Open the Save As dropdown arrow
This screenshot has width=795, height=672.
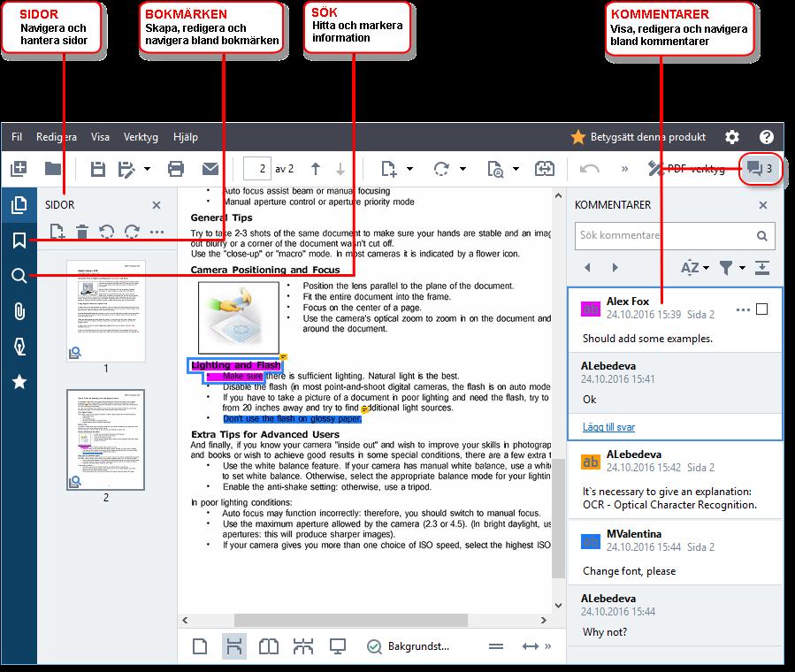147,169
